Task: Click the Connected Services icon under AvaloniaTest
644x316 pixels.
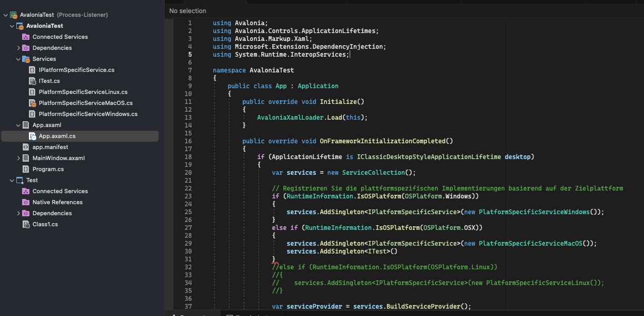Action: point(26,37)
